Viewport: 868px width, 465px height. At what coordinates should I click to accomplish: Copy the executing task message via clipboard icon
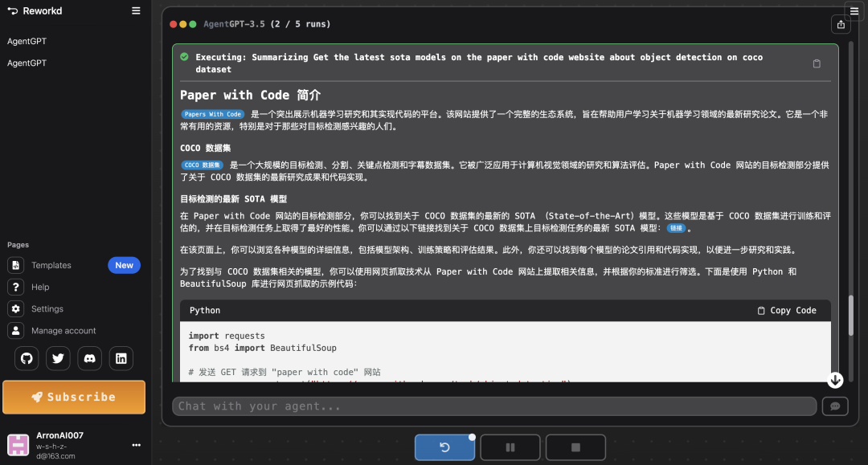817,63
